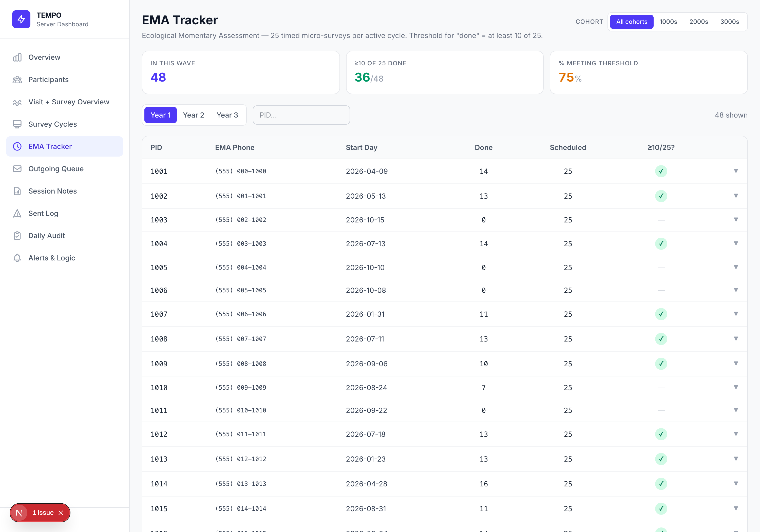Image resolution: width=760 pixels, height=532 pixels.
Task: Filter by the 1000s cohort
Action: point(668,22)
